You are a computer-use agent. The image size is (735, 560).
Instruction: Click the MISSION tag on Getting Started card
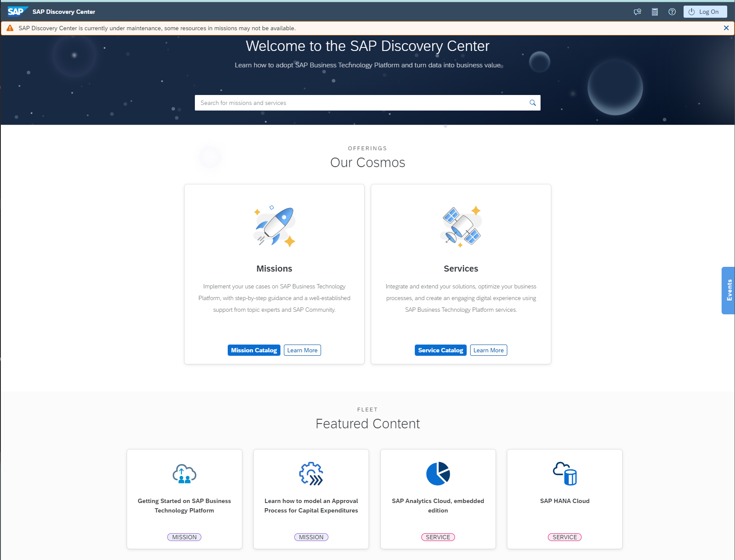[185, 537]
